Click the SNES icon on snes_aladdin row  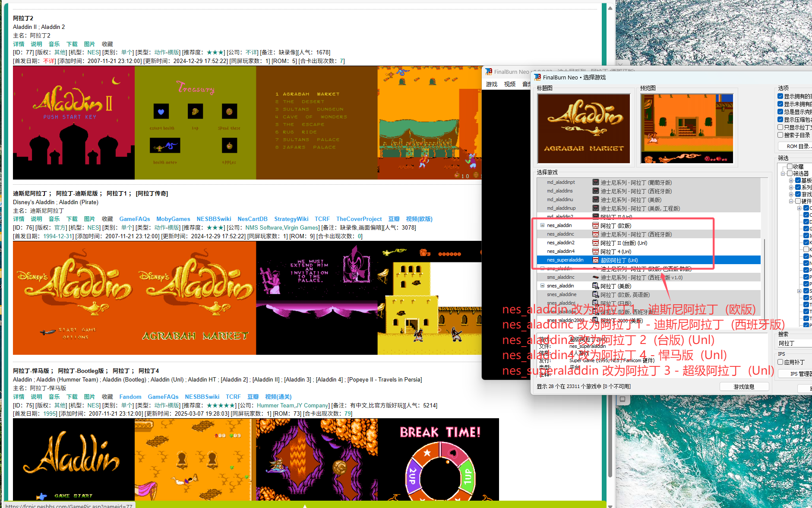coord(596,286)
